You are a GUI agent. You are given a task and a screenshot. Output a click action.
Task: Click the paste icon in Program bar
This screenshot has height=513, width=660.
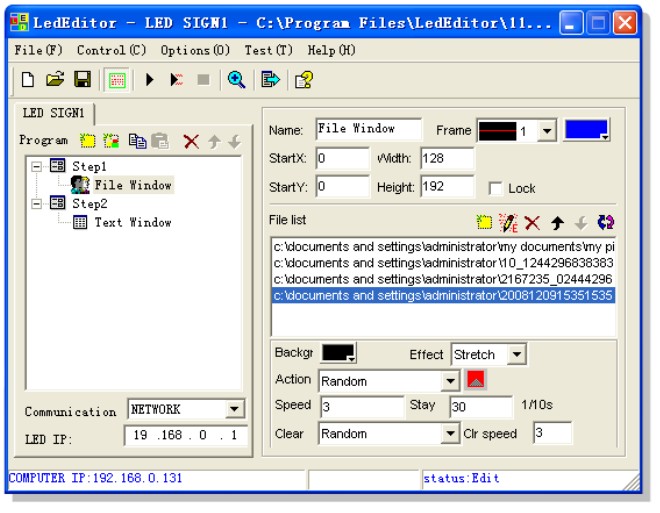click(160, 141)
